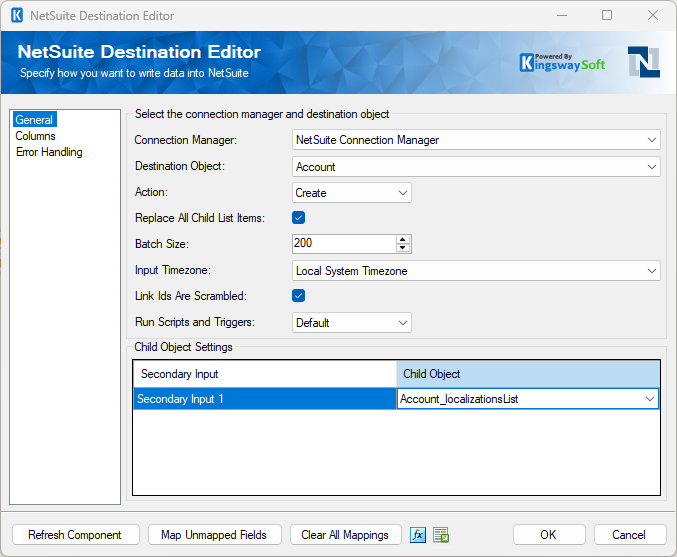Screen dimensions: 677x557
Task: Click the Batch Size input field
Action: [344, 244]
